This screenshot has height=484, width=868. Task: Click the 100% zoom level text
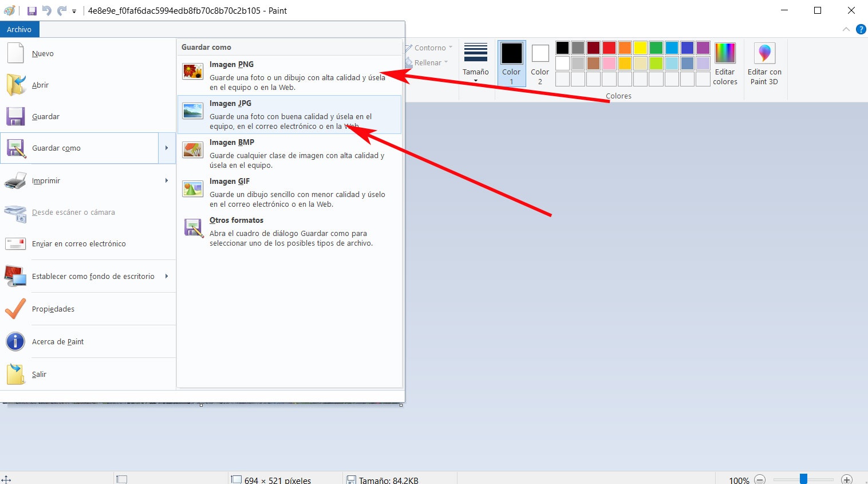click(x=739, y=480)
